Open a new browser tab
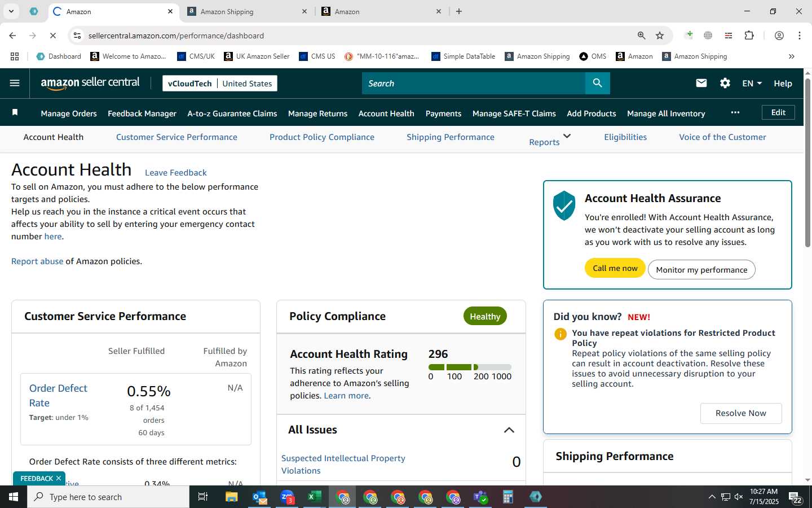812x508 pixels. pyautogui.click(x=459, y=11)
